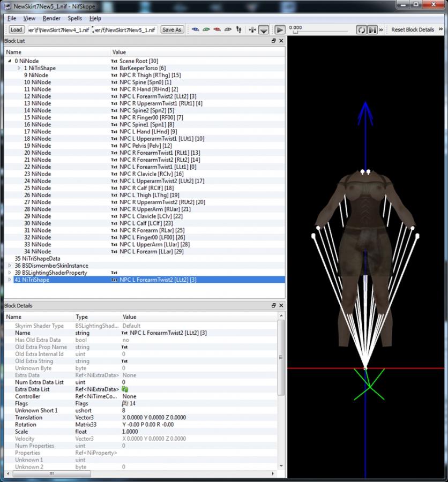This screenshot has height=482, width=448.
Task: Click the footprints Walk view icon
Action: pyautogui.click(x=238, y=29)
